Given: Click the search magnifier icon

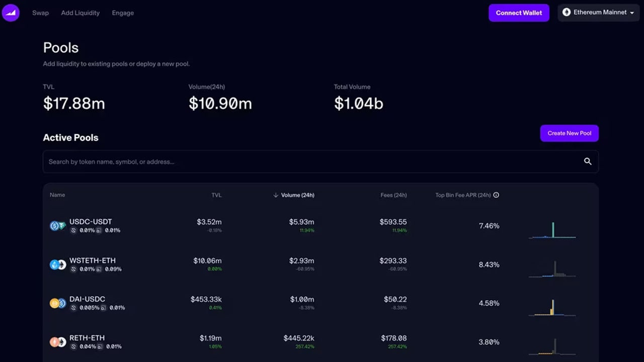Looking at the screenshot, I should (588, 161).
